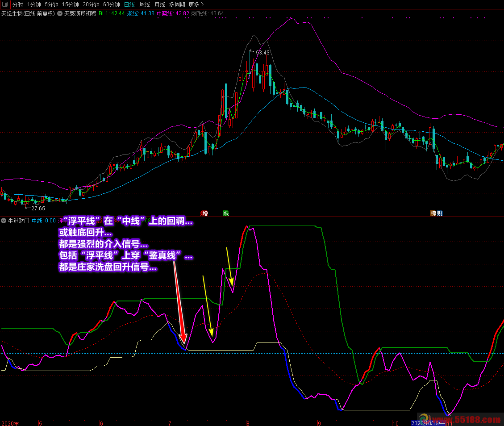Switch to 周线 weekly chart
Viewport: 504px width, 426px height.
[x=145, y=4]
